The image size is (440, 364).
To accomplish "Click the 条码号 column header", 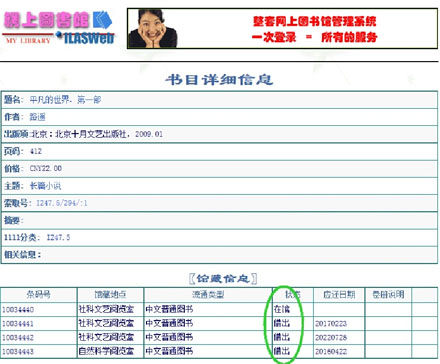I will [39, 295].
